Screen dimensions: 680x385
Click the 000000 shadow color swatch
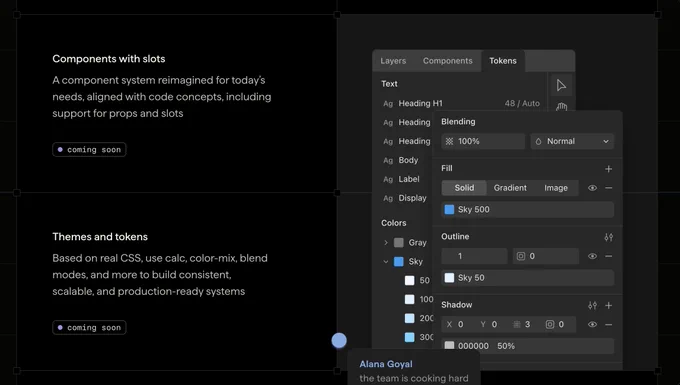click(x=449, y=346)
